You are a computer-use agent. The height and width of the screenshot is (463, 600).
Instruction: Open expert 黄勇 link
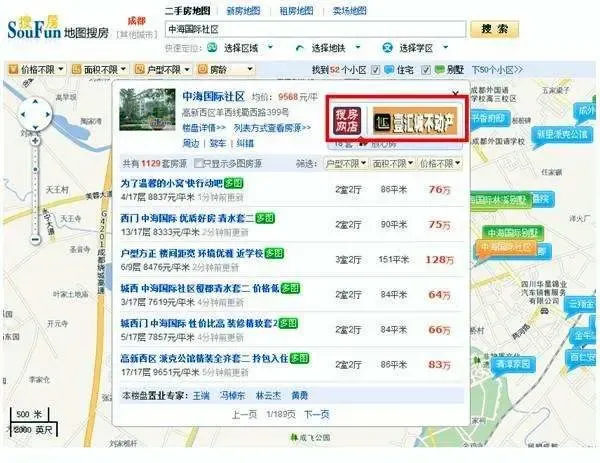pos(300,395)
